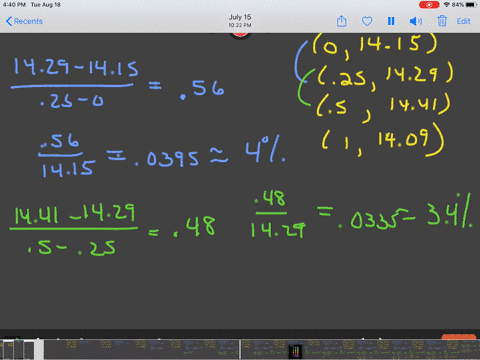Favorite the video with the heart icon
Image resolution: width=480 pixels, height=360 pixels.
pyautogui.click(x=367, y=21)
